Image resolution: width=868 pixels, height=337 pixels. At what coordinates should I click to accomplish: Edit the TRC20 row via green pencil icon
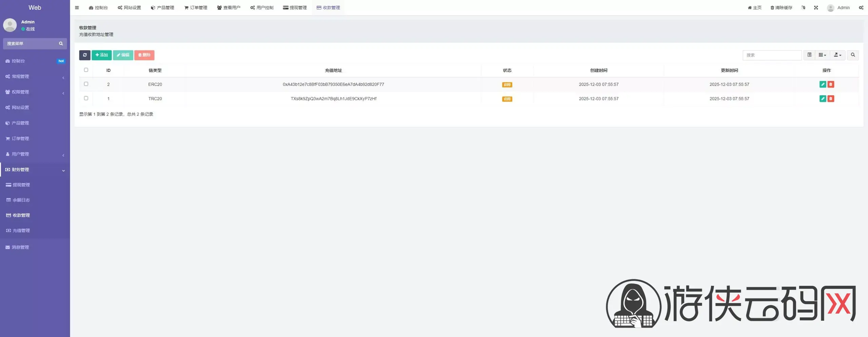point(823,99)
